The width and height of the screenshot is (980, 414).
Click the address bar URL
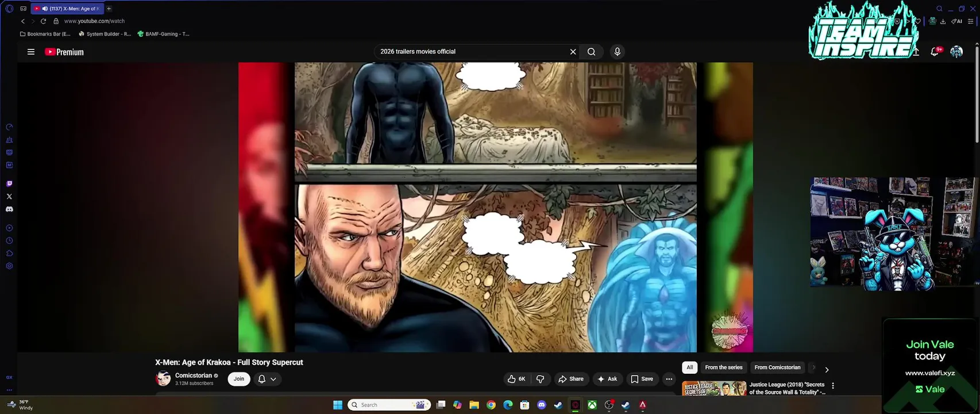(94, 21)
